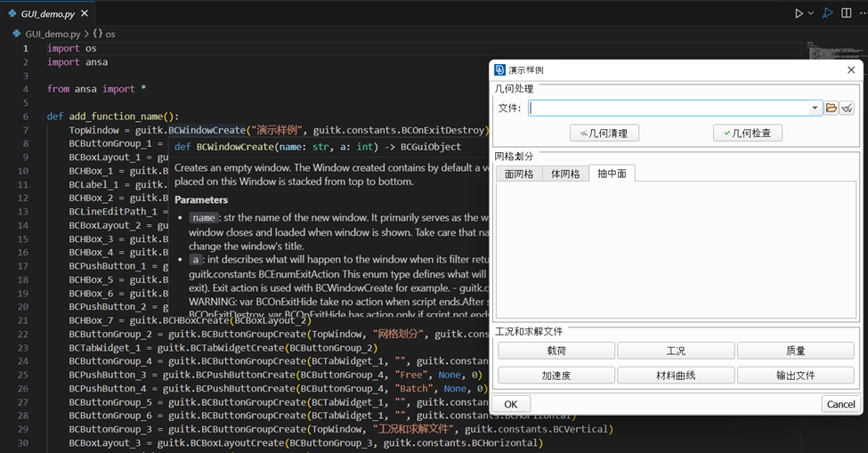Viewport: 868px width, 453px height.
Task: Close the GUI_demo.py editor tab
Action: [x=85, y=13]
